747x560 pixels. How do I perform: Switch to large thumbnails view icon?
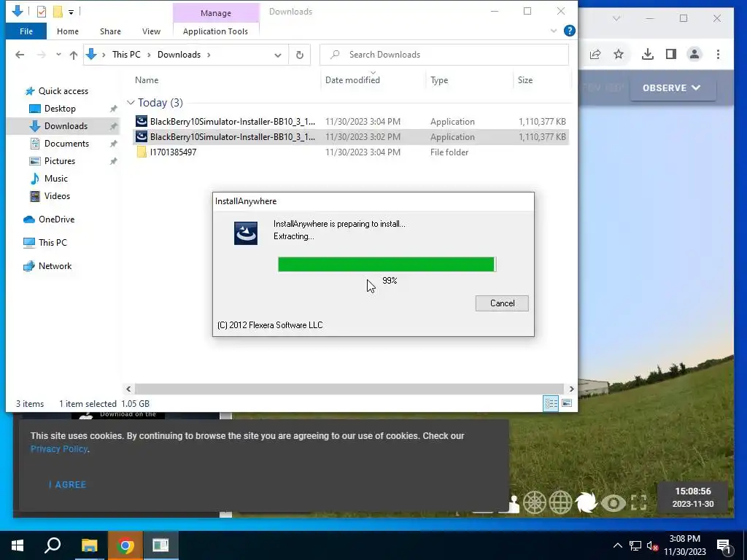(x=566, y=403)
